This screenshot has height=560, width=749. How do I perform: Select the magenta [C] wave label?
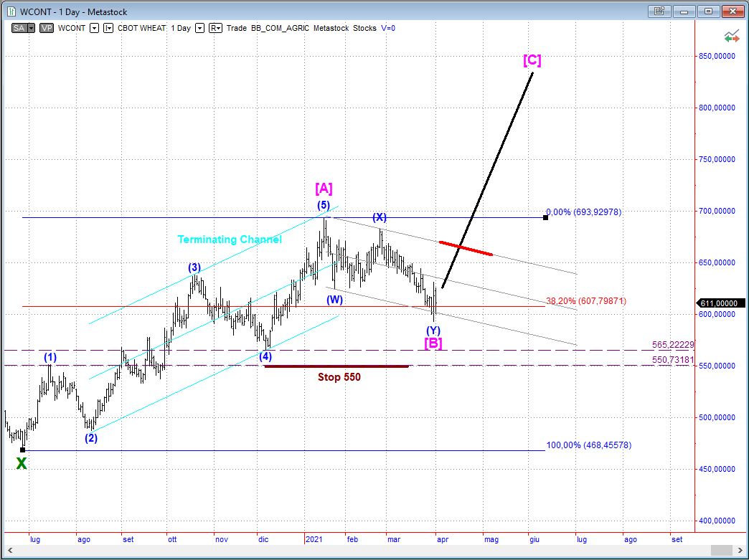pyautogui.click(x=532, y=60)
